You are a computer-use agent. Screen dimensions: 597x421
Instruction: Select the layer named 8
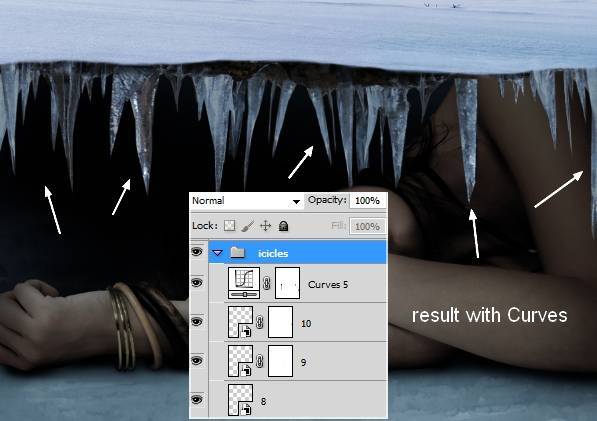click(x=263, y=401)
